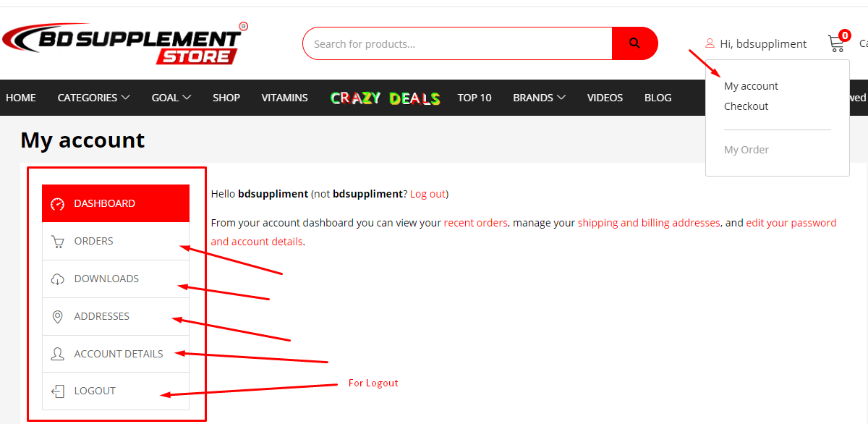Click the Orders cart icon in sidebar
Image resolution: width=868 pixels, height=424 pixels.
pos(58,242)
